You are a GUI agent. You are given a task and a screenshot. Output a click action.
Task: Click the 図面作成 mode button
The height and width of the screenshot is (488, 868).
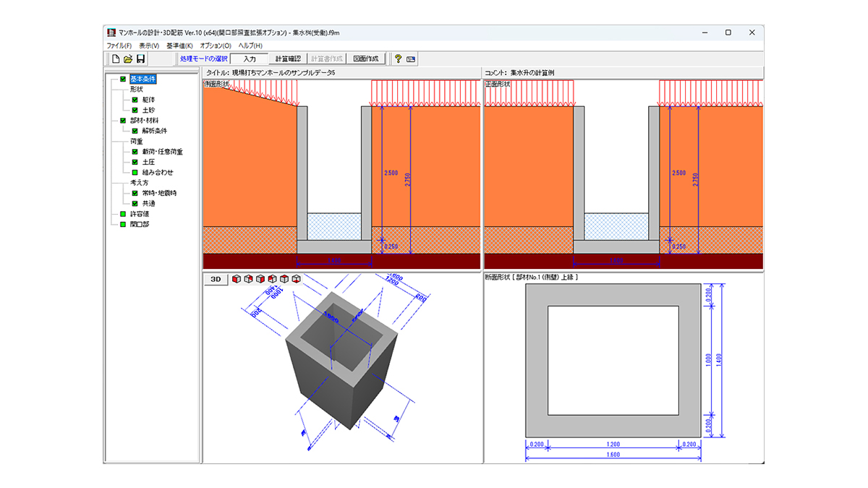point(366,59)
